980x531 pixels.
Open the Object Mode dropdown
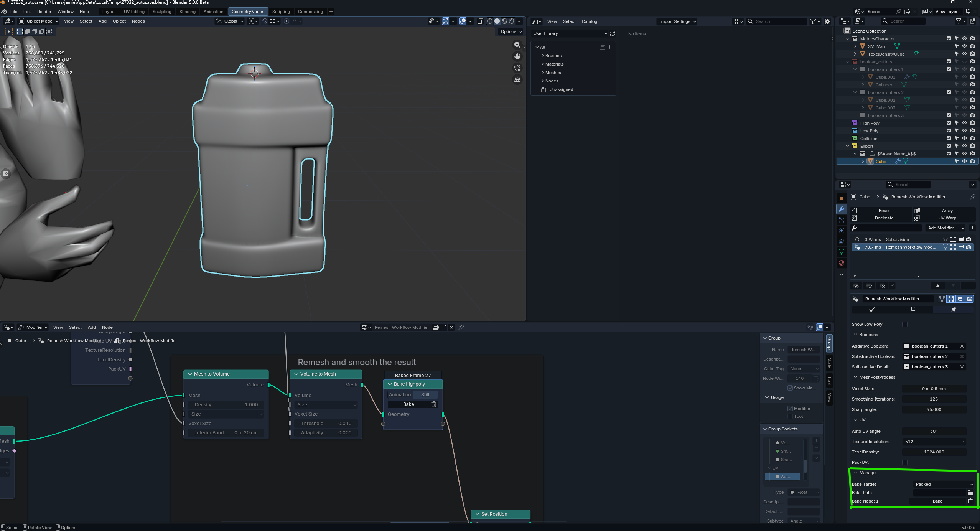coord(39,21)
